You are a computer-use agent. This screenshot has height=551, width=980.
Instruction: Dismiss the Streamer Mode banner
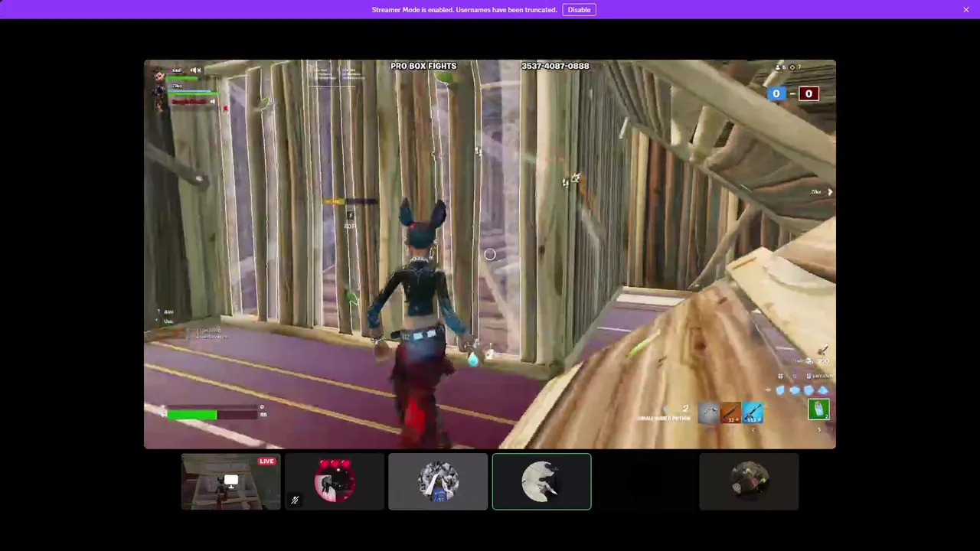click(966, 10)
